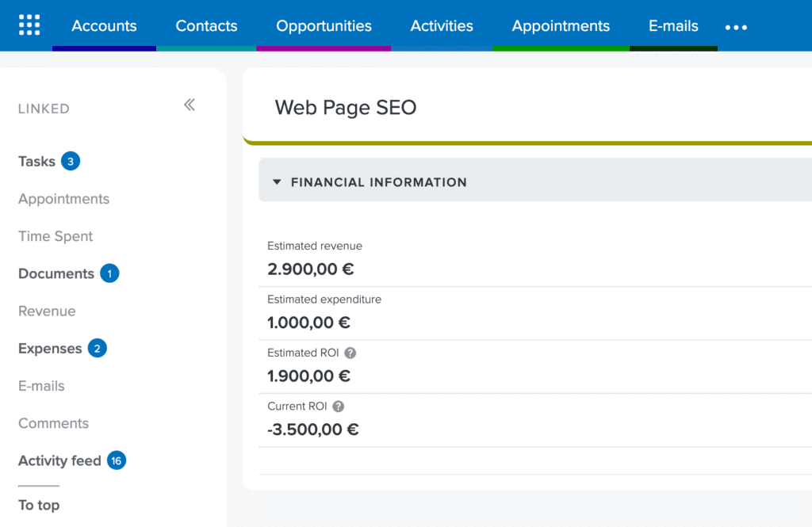Click the help icon next to Estimated ROI

coord(350,353)
